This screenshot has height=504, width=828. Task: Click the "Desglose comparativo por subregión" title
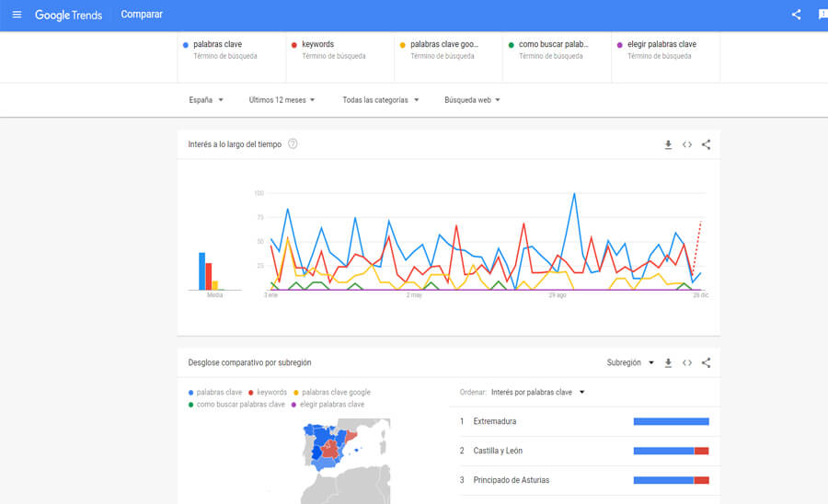[x=249, y=362]
